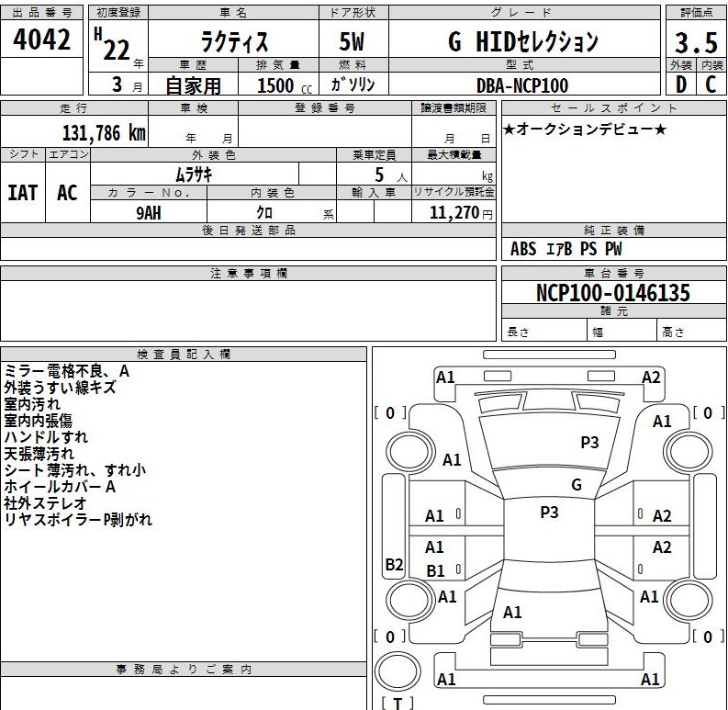The width and height of the screenshot is (728, 710).
Task: Select the 譲渡書類期限 header
Action: tap(454, 108)
